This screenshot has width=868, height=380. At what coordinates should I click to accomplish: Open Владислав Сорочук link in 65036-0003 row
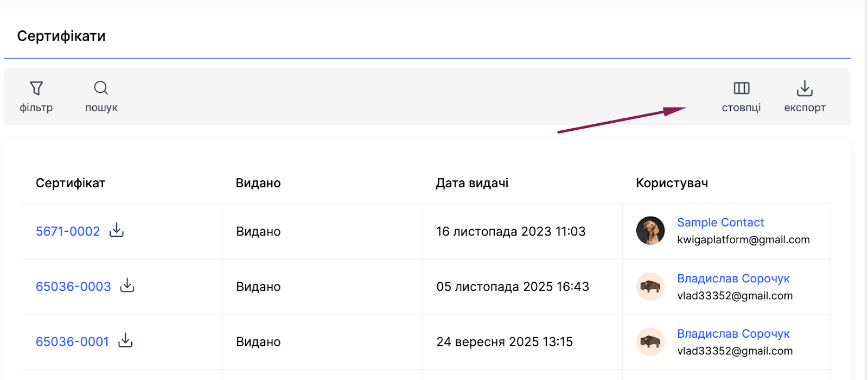coord(733,278)
